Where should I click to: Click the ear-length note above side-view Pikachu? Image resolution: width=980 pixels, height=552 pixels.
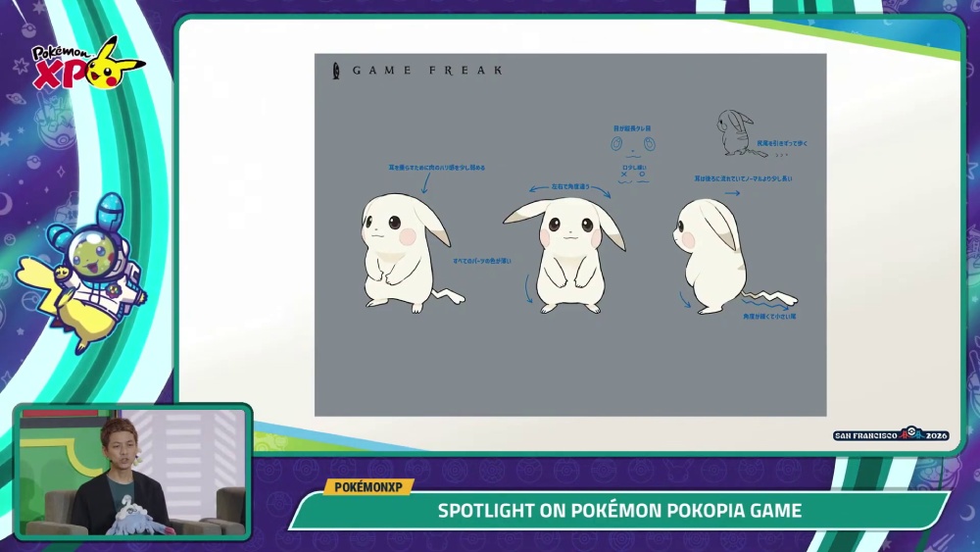pyautogui.click(x=743, y=178)
